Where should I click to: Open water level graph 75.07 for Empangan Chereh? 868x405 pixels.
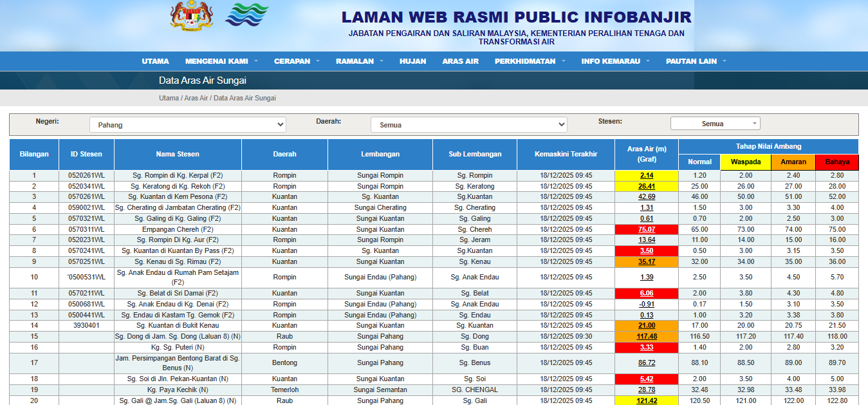647,229
